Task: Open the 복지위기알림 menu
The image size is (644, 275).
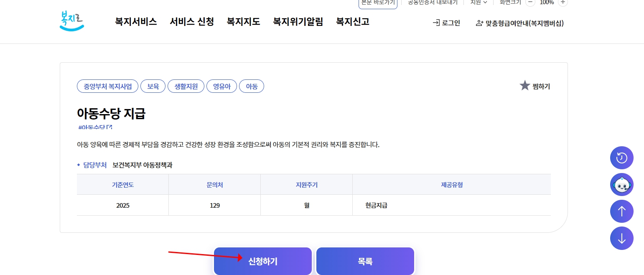Action: (298, 22)
